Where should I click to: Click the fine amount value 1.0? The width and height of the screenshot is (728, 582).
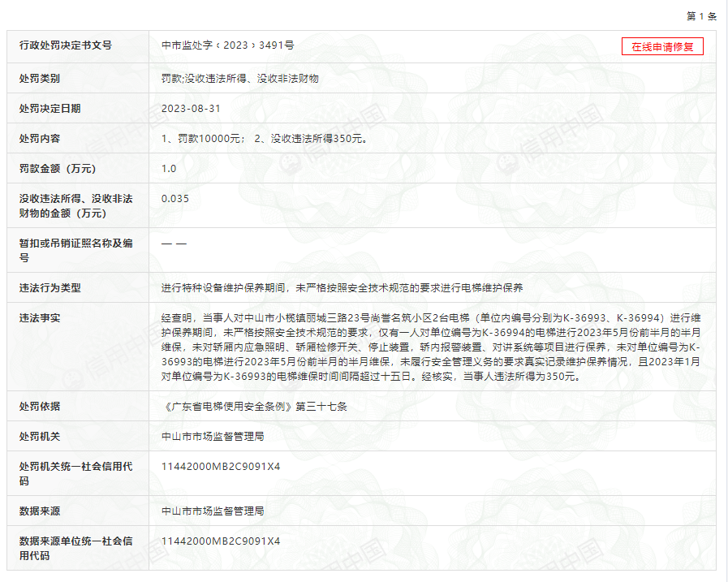(169, 168)
